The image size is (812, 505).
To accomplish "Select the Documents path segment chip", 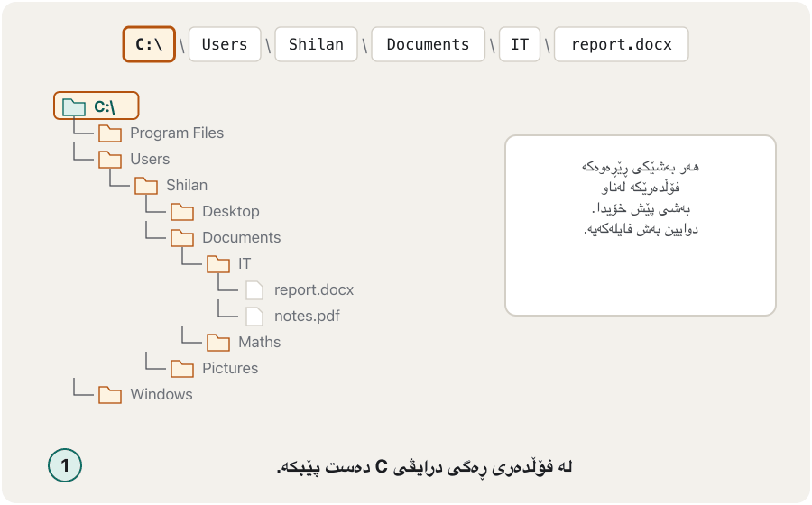I will pyautogui.click(x=429, y=44).
